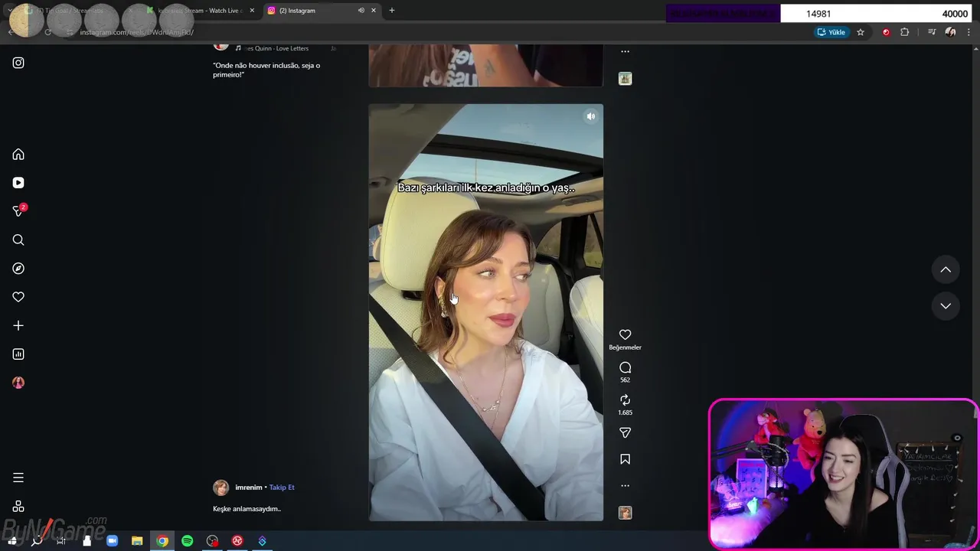Viewport: 980px width, 551px height.
Task: Click Chrome icon in taskbar
Action: [162, 541]
